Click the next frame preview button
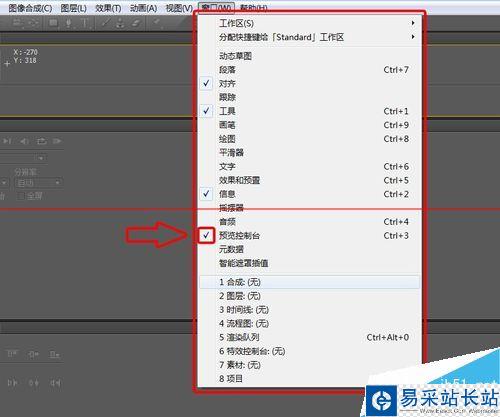The height and width of the screenshot is (417, 500). pos(7,141)
